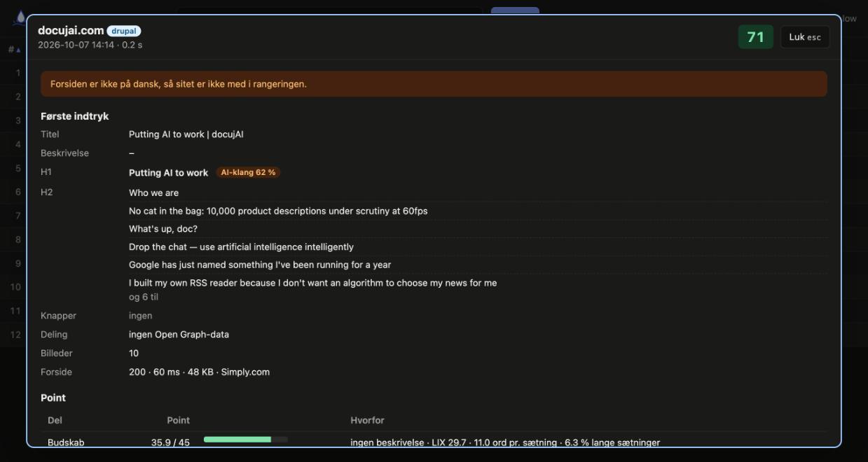The height and width of the screenshot is (462, 868).
Task: Select the title value 'Putting AI to work | docujAI'
Action: (186, 134)
